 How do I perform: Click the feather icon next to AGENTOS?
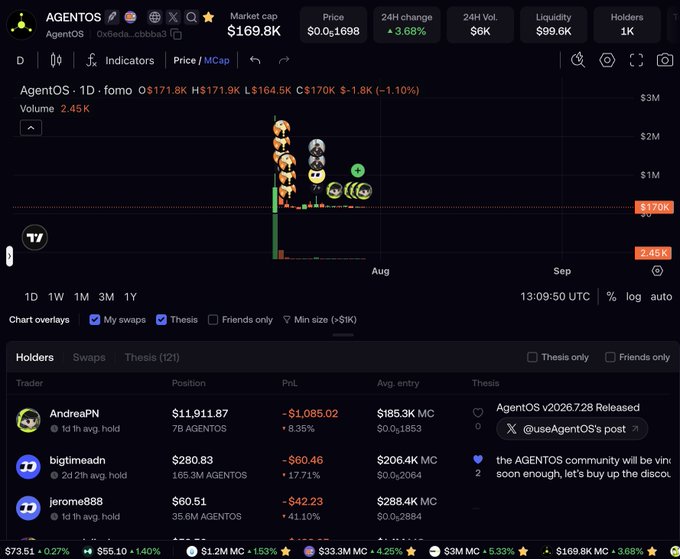click(x=112, y=17)
